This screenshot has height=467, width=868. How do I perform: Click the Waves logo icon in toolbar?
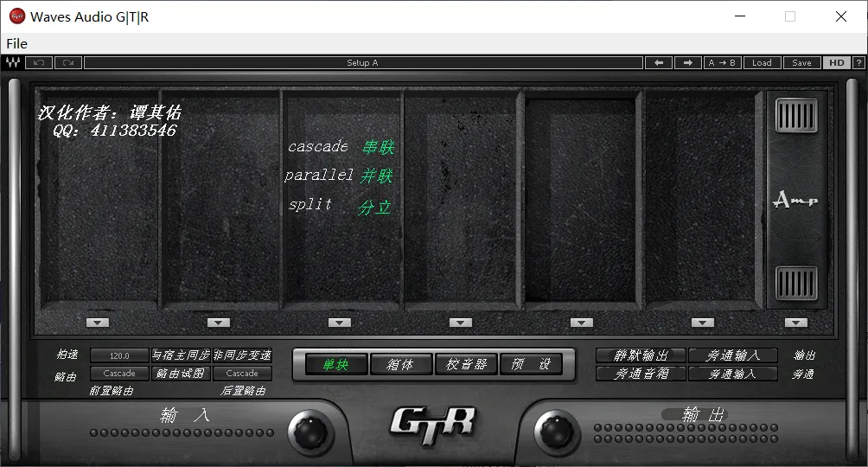click(x=13, y=62)
